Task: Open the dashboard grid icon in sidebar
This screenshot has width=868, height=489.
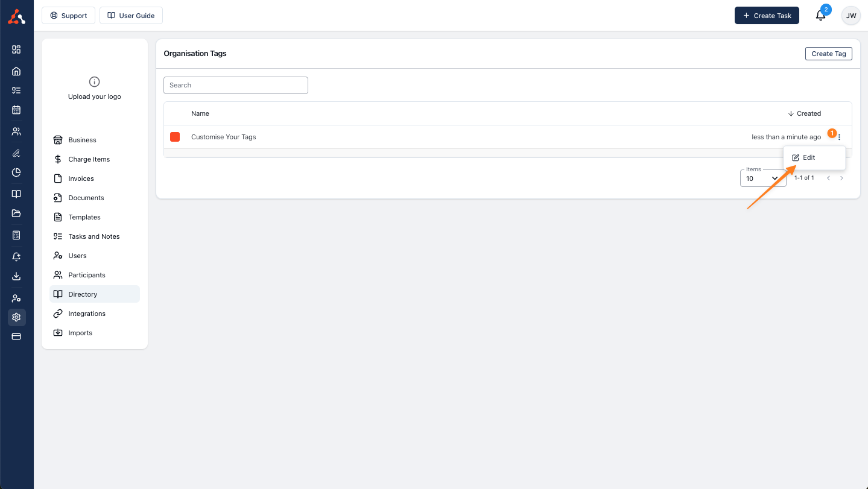Action: point(16,49)
